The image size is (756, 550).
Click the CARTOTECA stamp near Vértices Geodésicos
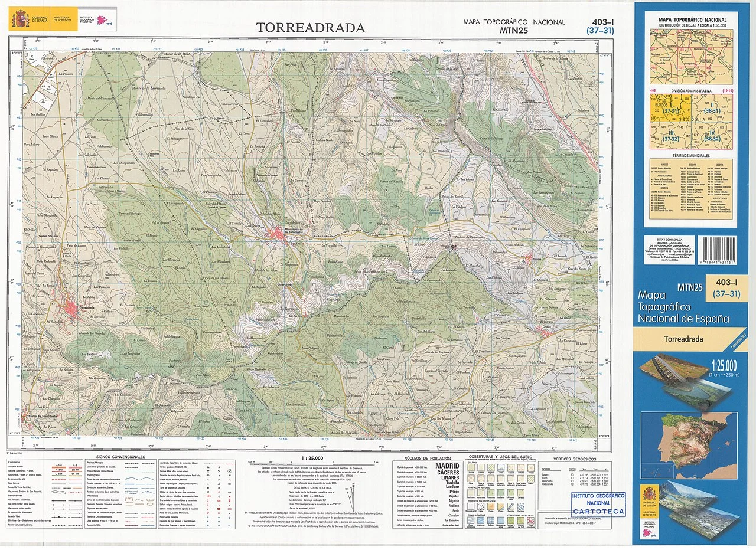point(598,505)
